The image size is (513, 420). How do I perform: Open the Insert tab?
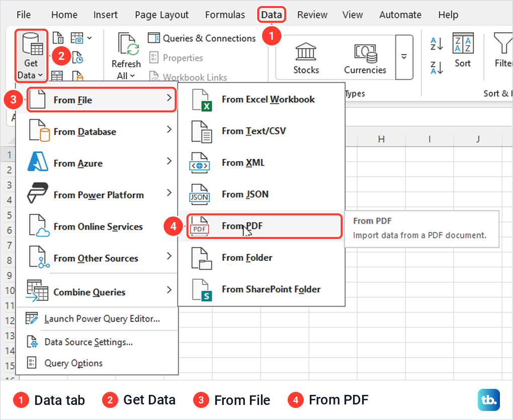(x=105, y=15)
